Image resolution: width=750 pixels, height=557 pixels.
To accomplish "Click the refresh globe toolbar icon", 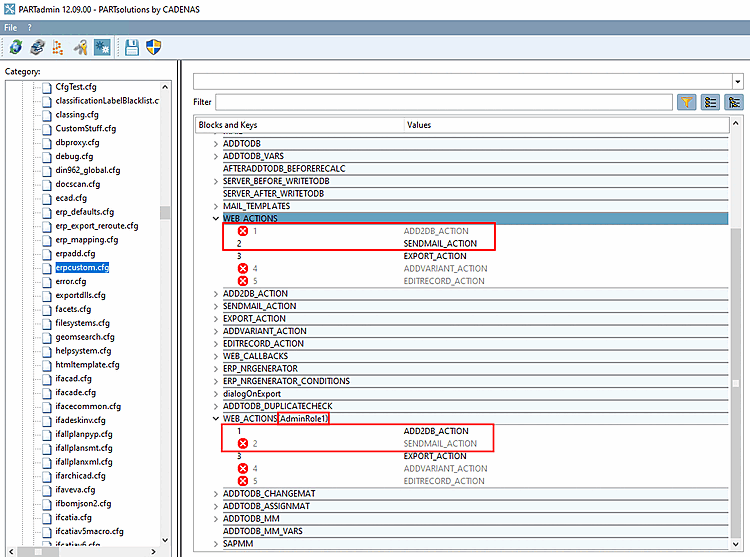I will click(x=16, y=47).
